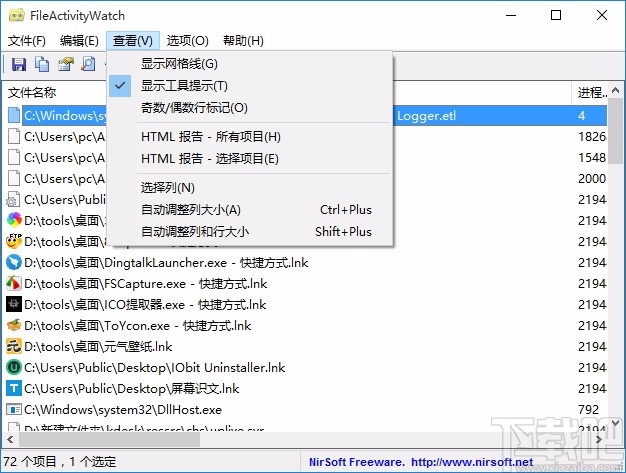Select row IObit Uninstaller.lnk
Viewport: 626px width, 473px height.
[x=155, y=368]
